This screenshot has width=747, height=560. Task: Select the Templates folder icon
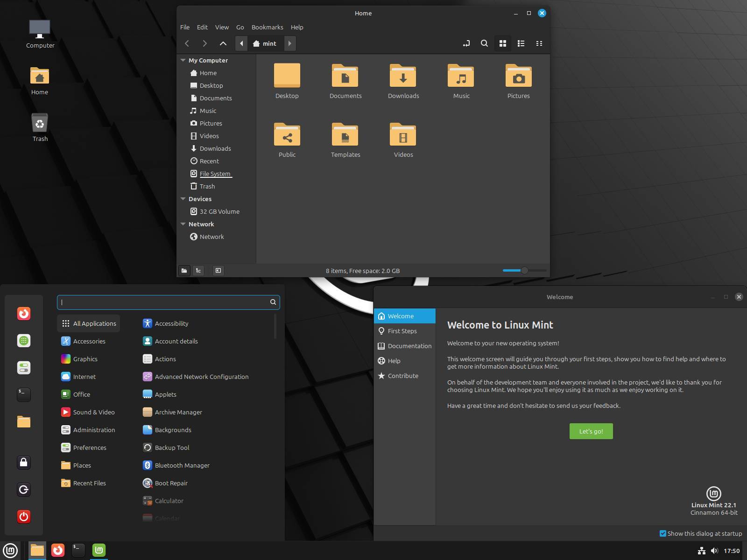coord(345,134)
